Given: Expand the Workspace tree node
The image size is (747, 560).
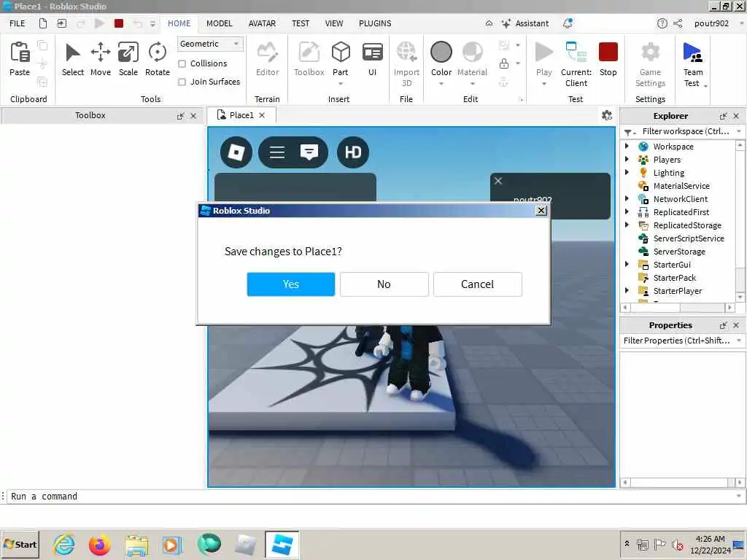Looking at the screenshot, I should tap(627, 146).
